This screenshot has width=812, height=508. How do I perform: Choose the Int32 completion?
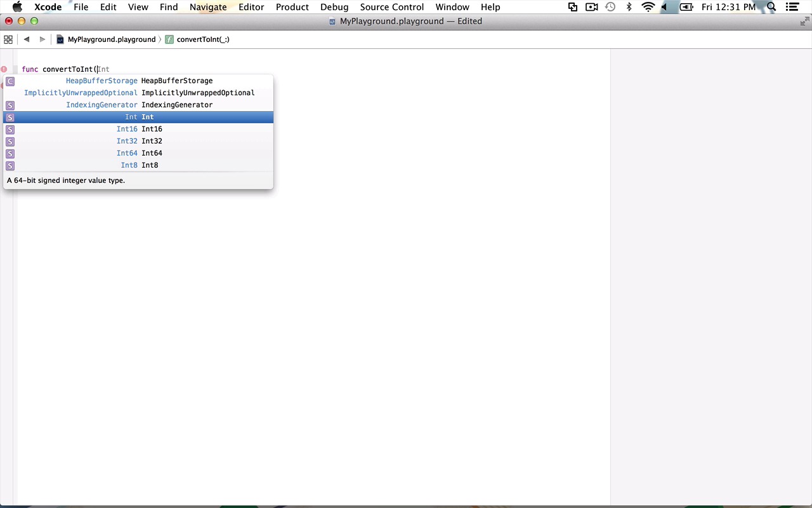coord(138,142)
